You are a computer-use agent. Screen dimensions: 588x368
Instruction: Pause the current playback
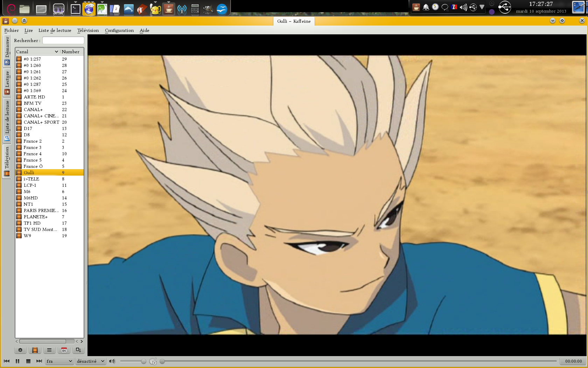pyautogui.click(x=17, y=361)
